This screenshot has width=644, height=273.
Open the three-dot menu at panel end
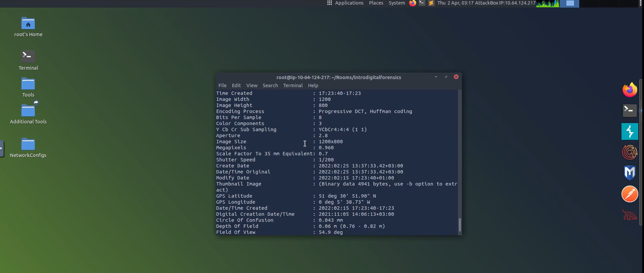point(641,3)
